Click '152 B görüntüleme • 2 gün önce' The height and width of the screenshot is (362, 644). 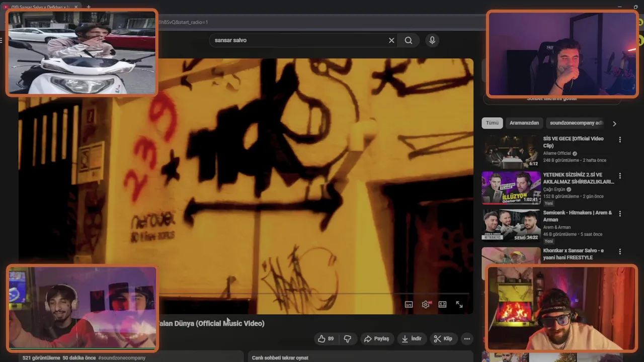coord(573,197)
